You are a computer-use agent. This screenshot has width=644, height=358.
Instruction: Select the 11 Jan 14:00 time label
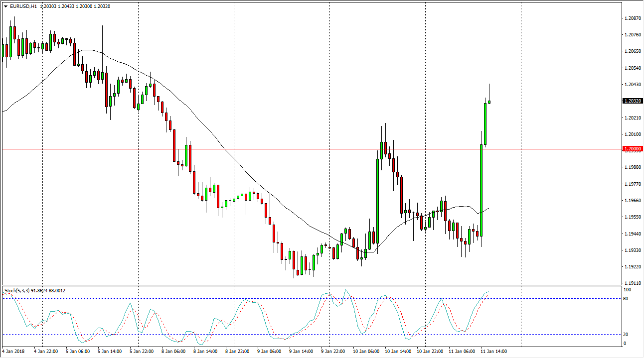click(494, 352)
